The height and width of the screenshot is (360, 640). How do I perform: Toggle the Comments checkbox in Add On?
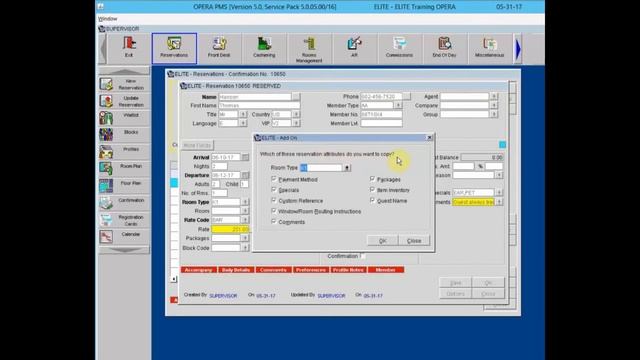(274, 221)
